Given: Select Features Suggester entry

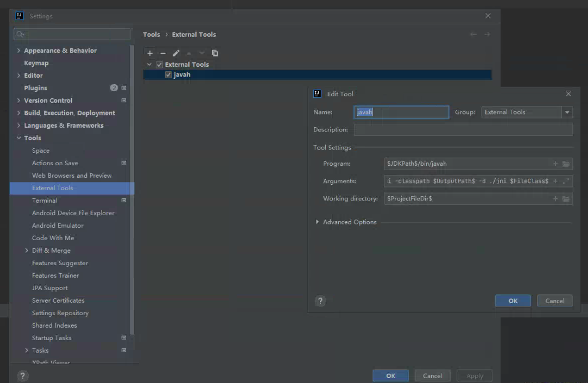Looking at the screenshot, I should [60, 263].
